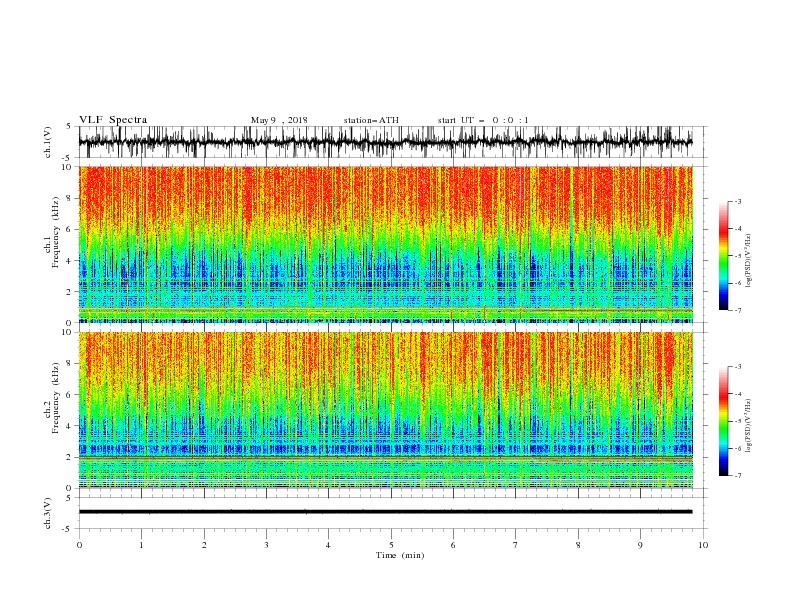Click time axis tick label "8"

coord(578,545)
